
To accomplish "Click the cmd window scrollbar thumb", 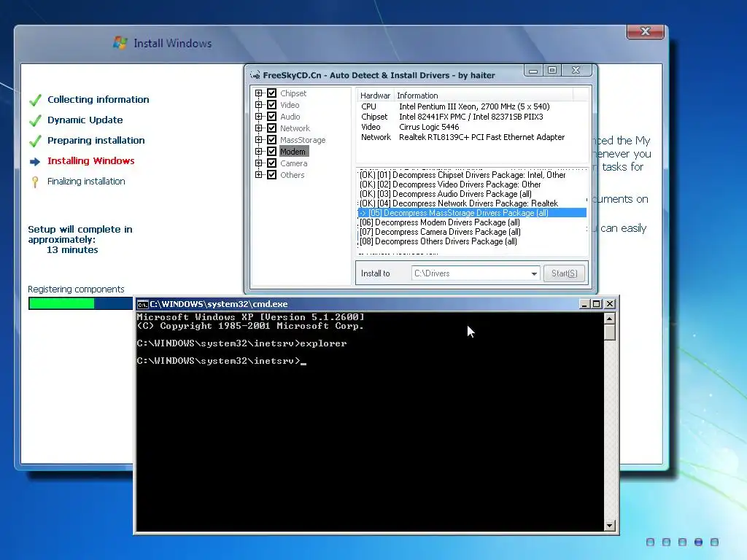I will pos(609,332).
